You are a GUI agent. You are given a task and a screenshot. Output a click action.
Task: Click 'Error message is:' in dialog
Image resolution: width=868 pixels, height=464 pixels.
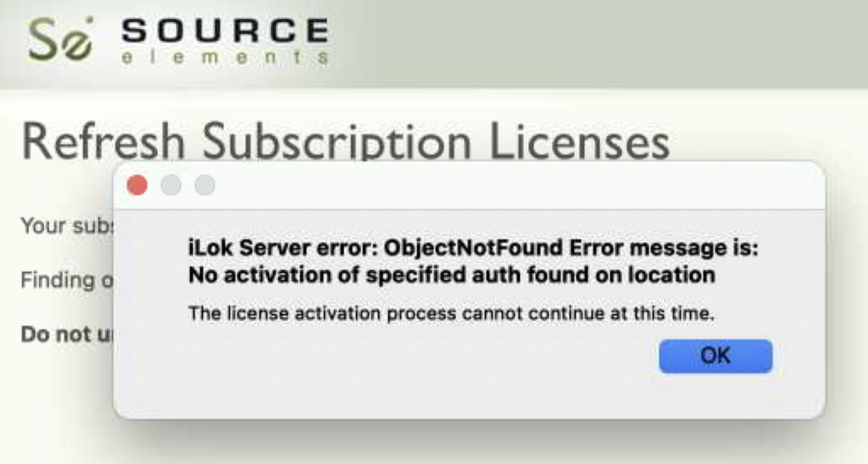pyautogui.click(x=664, y=248)
